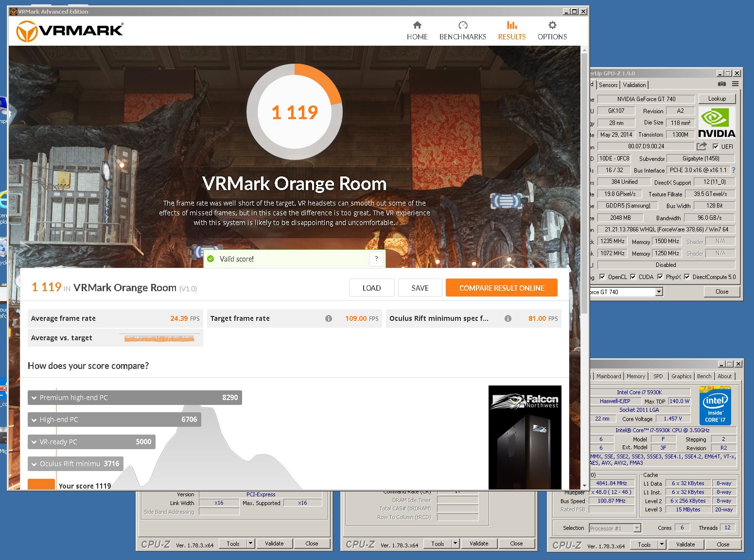Open GPU selection dropdown in GPU-Z
The height and width of the screenshot is (560, 754).
tap(659, 292)
